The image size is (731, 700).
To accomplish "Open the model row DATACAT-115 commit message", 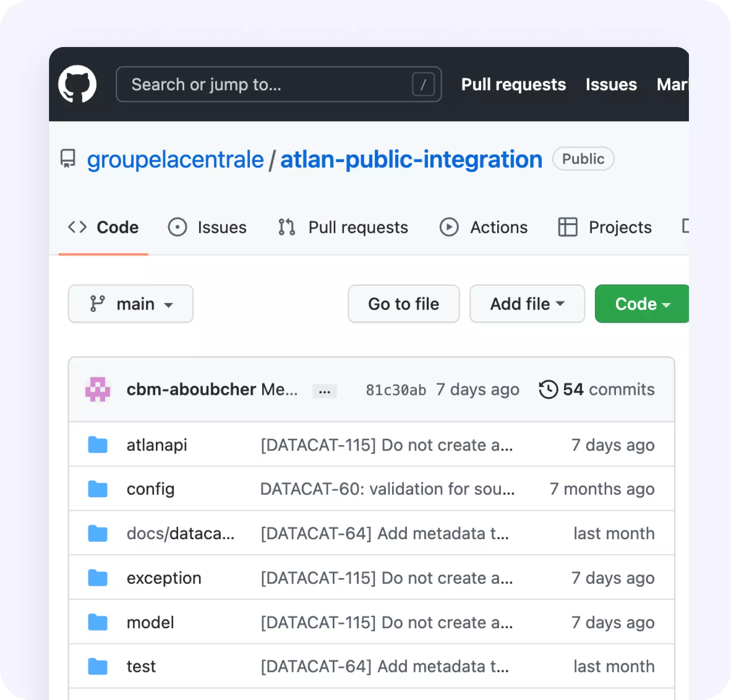I will click(387, 622).
